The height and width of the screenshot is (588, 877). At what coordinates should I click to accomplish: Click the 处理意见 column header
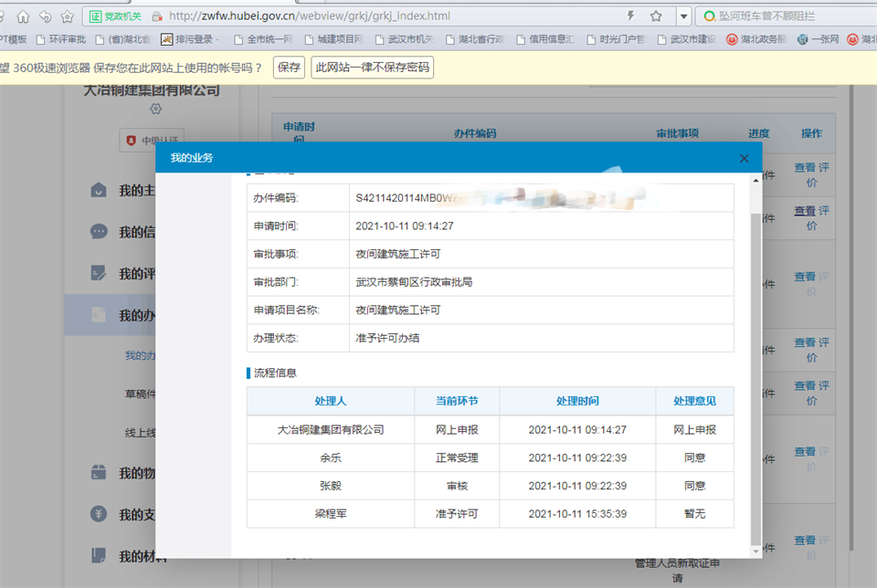[694, 401]
